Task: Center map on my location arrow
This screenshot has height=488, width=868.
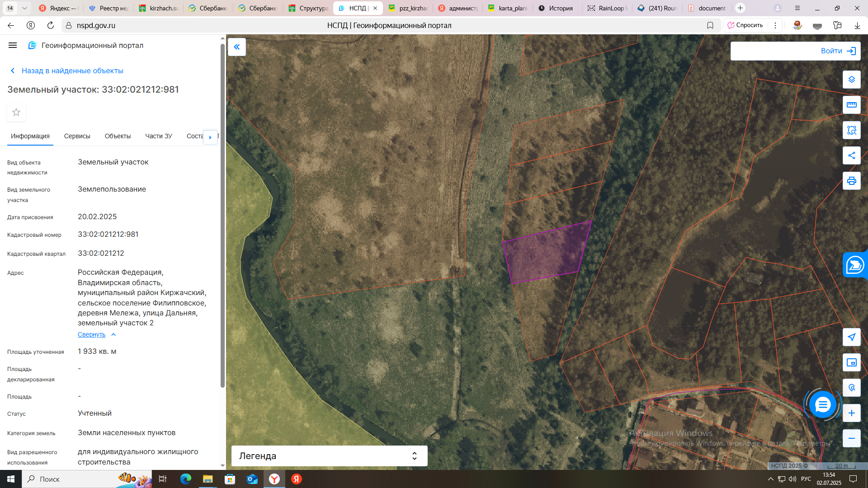Action: click(851, 337)
